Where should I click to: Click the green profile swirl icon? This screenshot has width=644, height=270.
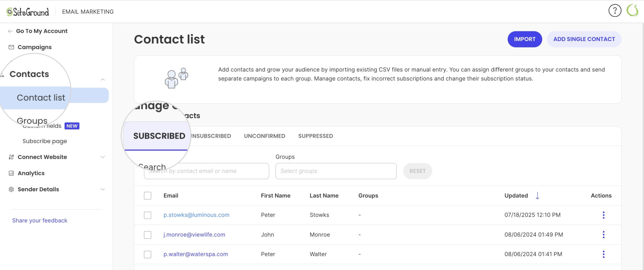pos(632,11)
